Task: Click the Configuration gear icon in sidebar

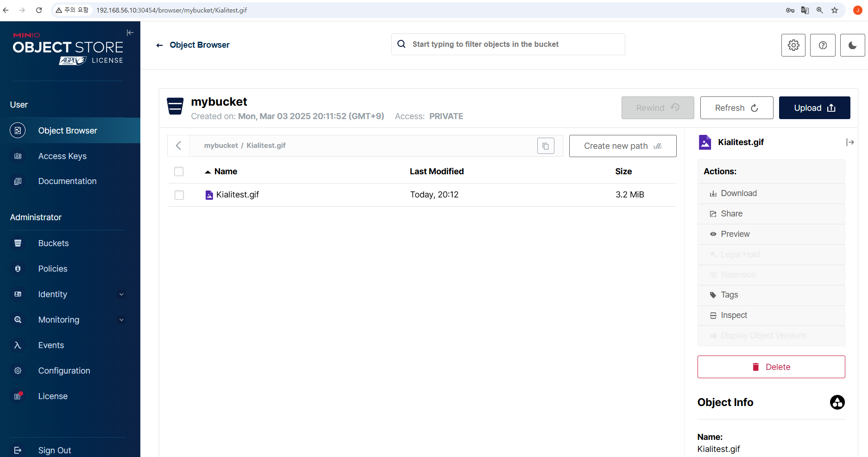Action: click(x=18, y=371)
